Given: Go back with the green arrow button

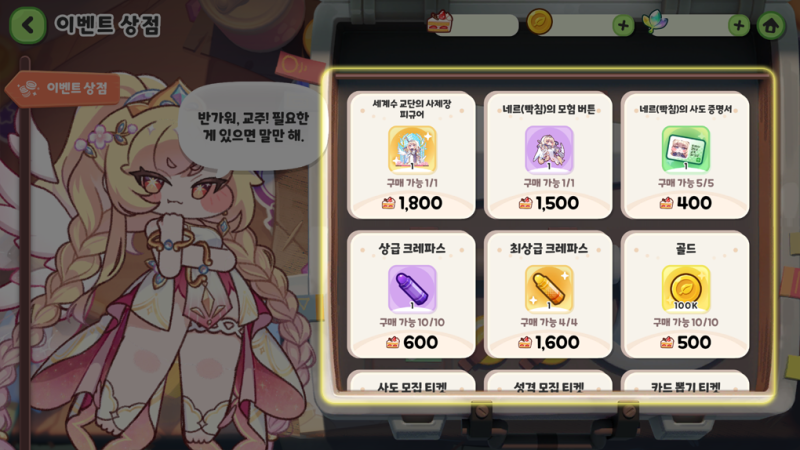Looking at the screenshot, I should click(x=28, y=25).
